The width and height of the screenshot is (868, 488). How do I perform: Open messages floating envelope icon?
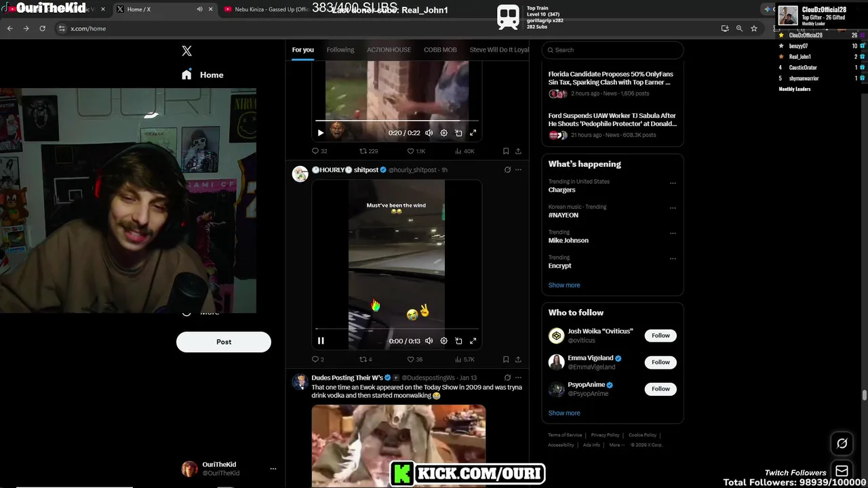[x=842, y=471]
